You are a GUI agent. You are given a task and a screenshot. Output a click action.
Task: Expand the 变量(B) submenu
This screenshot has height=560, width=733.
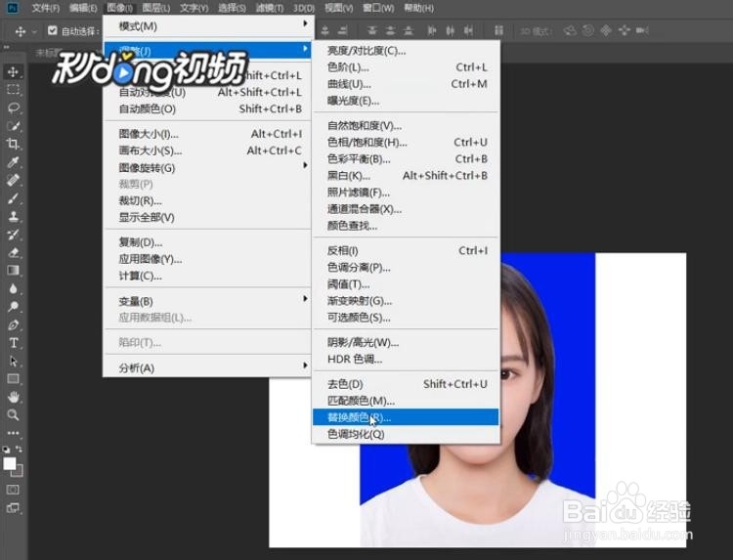tap(208, 301)
